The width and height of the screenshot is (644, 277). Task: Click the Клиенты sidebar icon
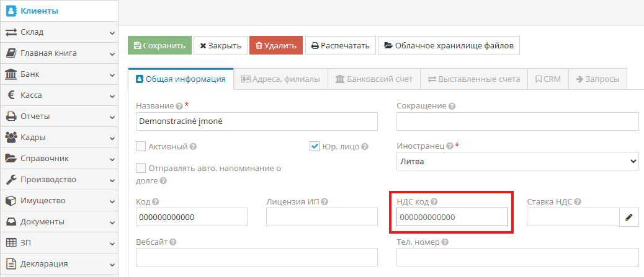tap(11, 11)
